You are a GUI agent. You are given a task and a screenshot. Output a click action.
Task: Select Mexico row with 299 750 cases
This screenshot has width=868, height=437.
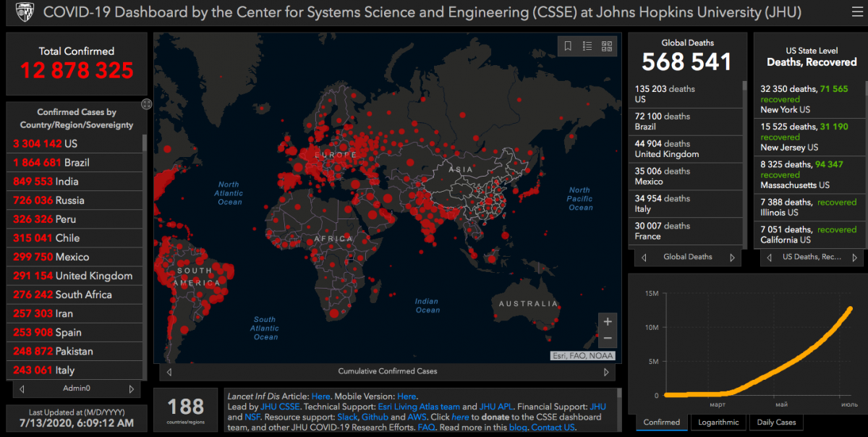click(x=75, y=256)
